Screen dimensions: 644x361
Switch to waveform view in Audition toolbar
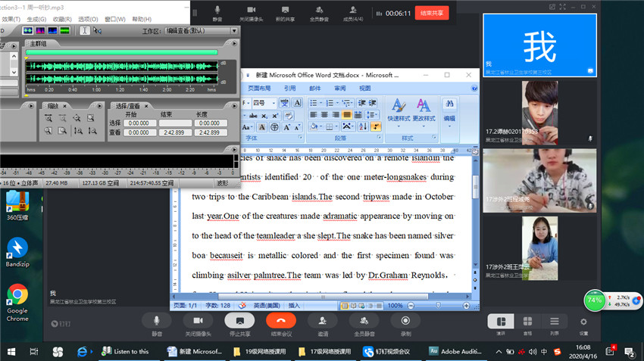point(28,30)
